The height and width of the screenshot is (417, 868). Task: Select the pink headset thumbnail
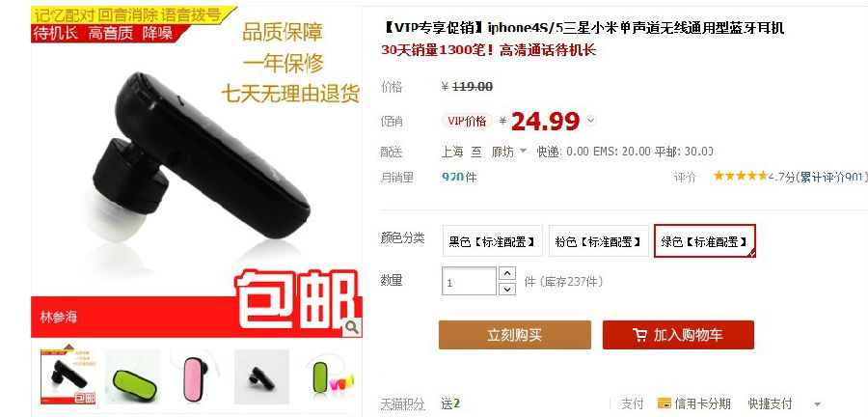[x=197, y=377]
